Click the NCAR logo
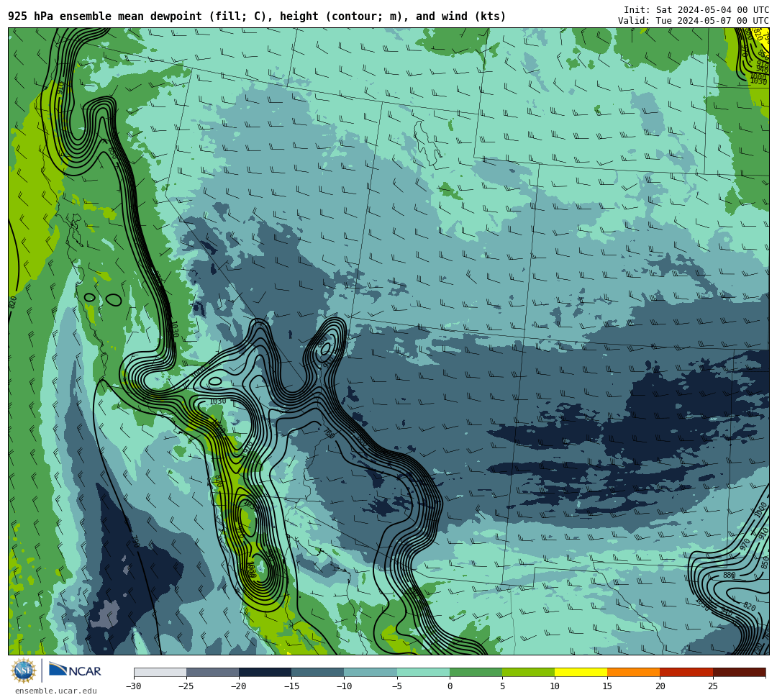The height and width of the screenshot is (700, 777). [75, 671]
